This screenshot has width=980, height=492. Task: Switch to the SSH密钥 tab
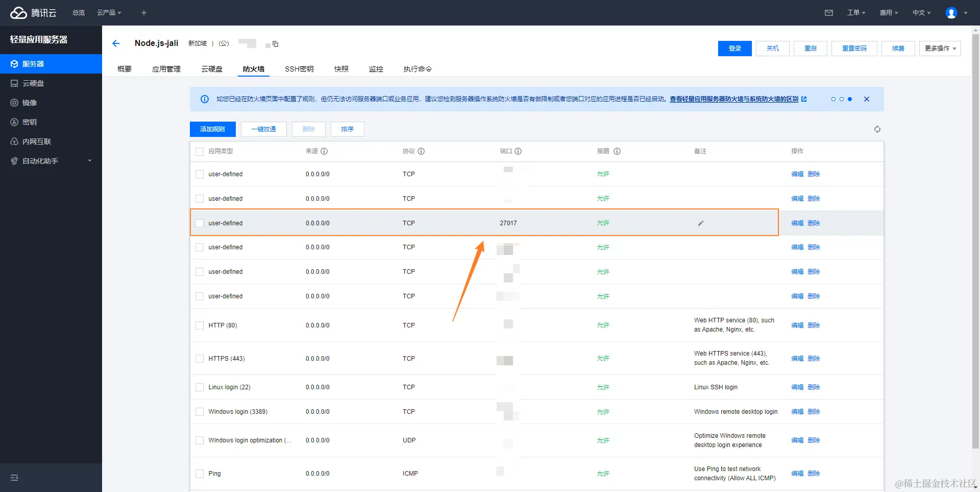(299, 69)
